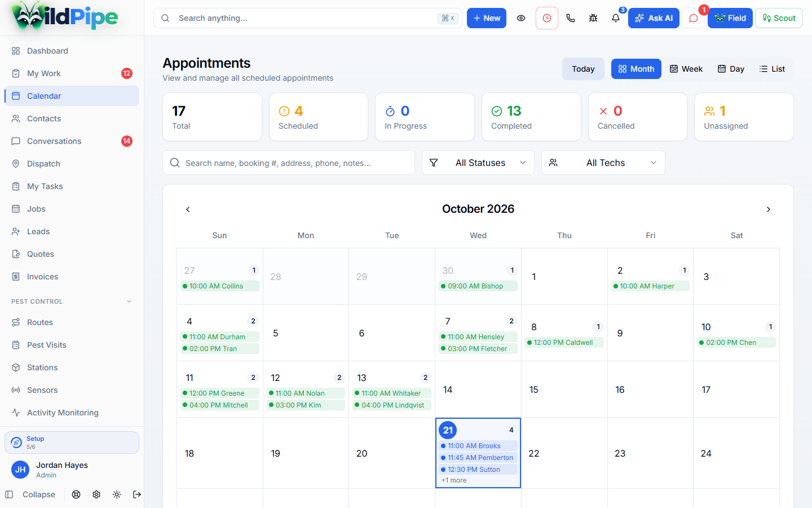Open Stations in the sidebar
This screenshot has height=508, width=812.
(72, 367)
